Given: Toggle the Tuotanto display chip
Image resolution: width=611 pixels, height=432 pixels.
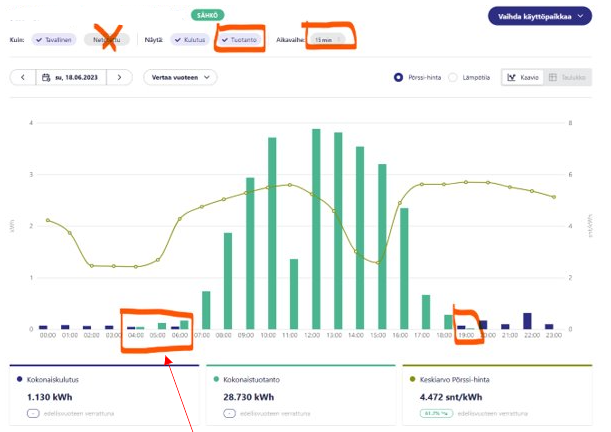Looking at the screenshot, I should coord(239,40).
